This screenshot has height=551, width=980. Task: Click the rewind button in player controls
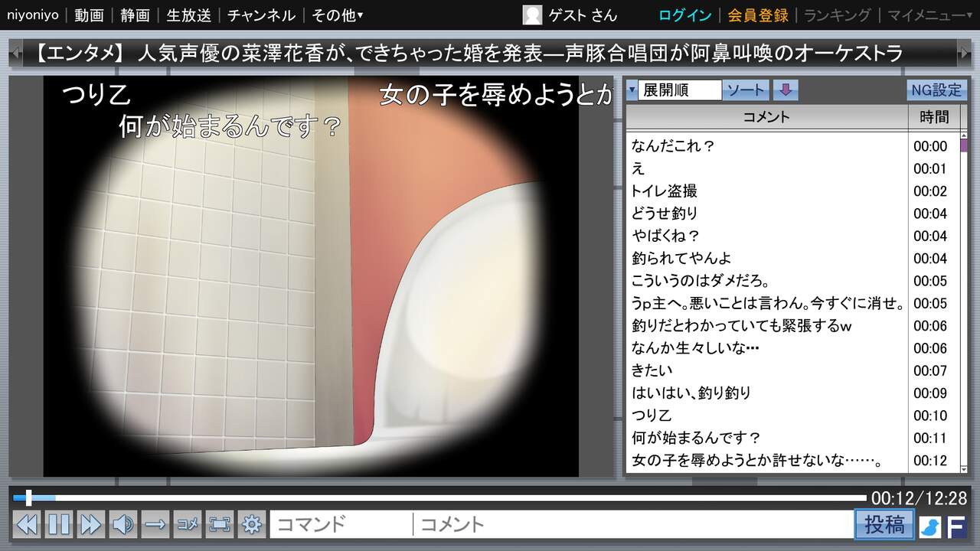pyautogui.click(x=27, y=524)
